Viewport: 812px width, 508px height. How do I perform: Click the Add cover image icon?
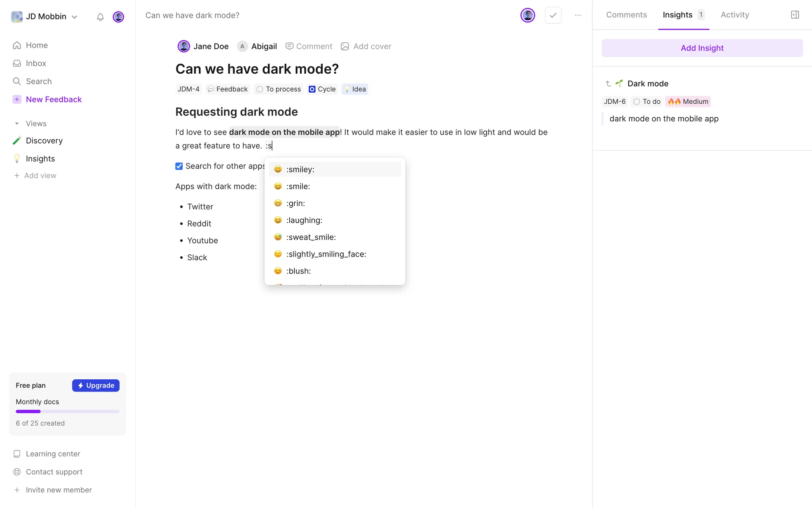(345, 47)
